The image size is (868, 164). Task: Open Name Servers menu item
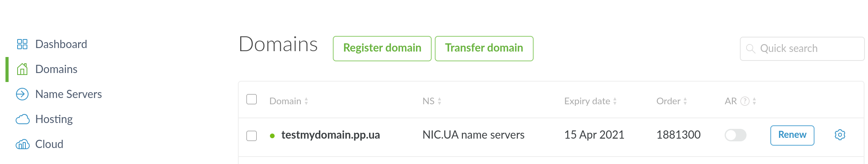click(x=68, y=94)
